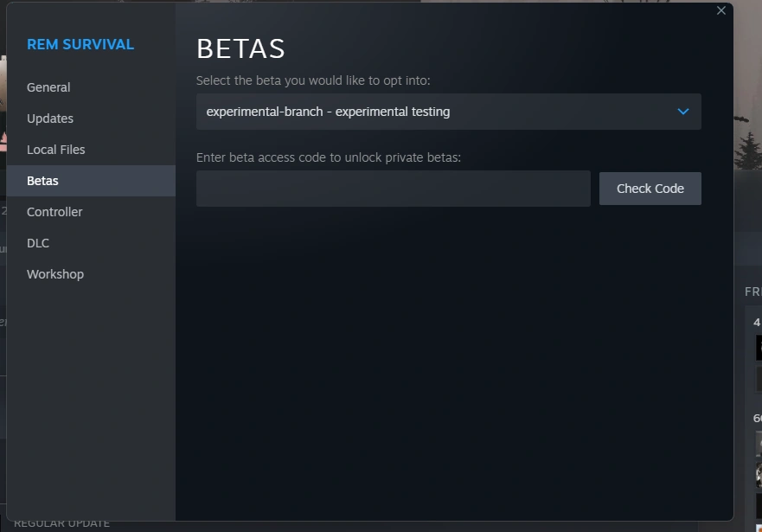
Task: Click the FRIENDS panel header on the right
Action: tap(752, 292)
